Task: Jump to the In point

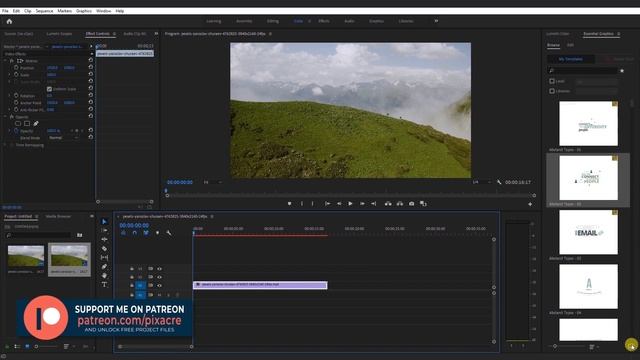Action: 327,204
